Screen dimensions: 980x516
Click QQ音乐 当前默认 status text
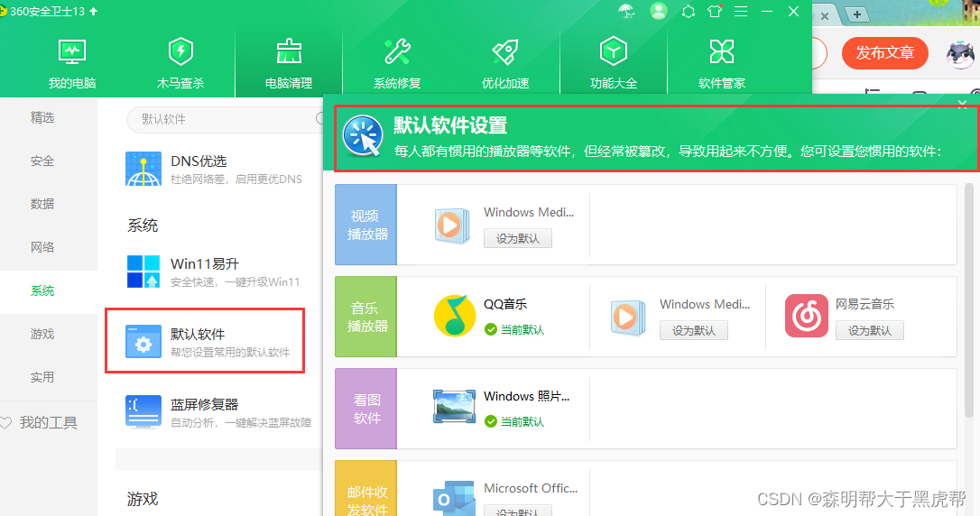click(x=522, y=330)
